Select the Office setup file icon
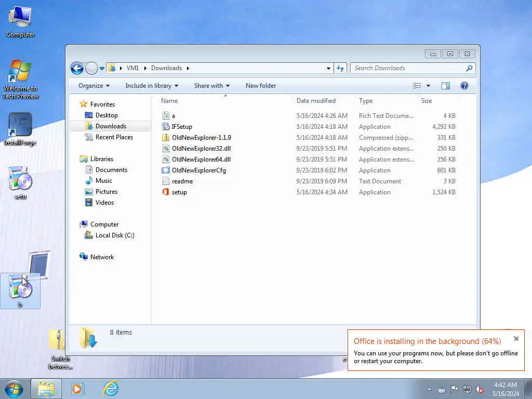This screenshot has width=532, height=399. pyautogui.click(x=166, y=192)
